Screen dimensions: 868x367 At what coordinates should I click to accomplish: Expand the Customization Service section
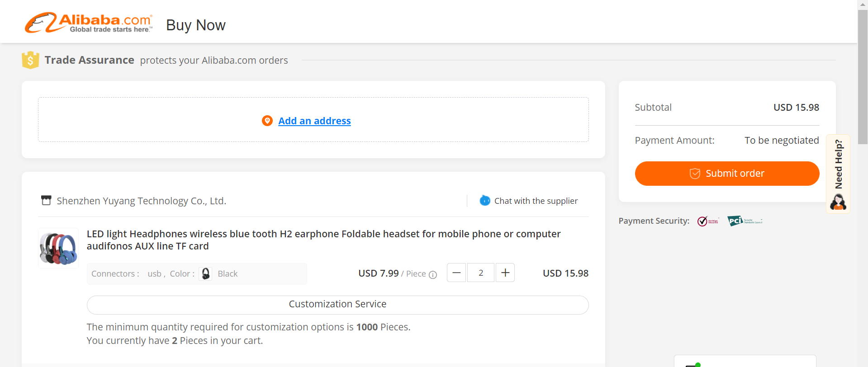coord(337,305)
